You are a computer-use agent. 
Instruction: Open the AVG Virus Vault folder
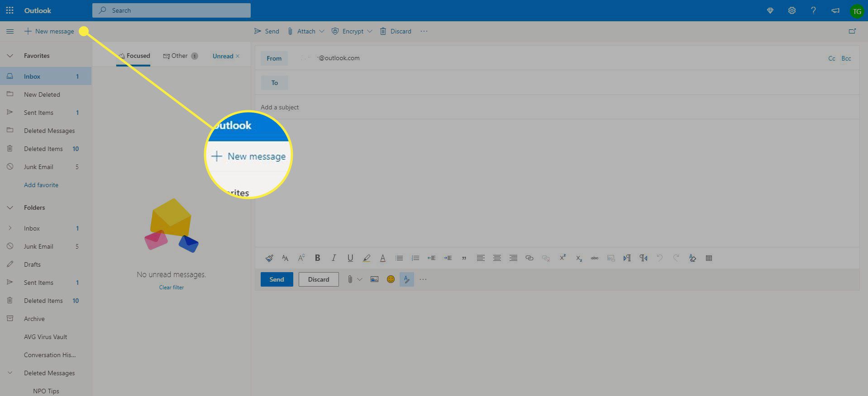(x=45, y=337)
